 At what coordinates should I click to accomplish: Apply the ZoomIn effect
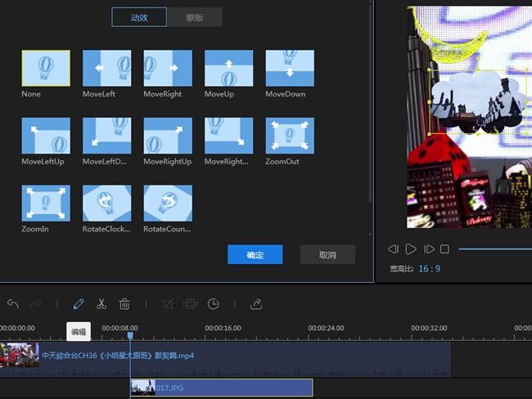(x=46, y=203)
